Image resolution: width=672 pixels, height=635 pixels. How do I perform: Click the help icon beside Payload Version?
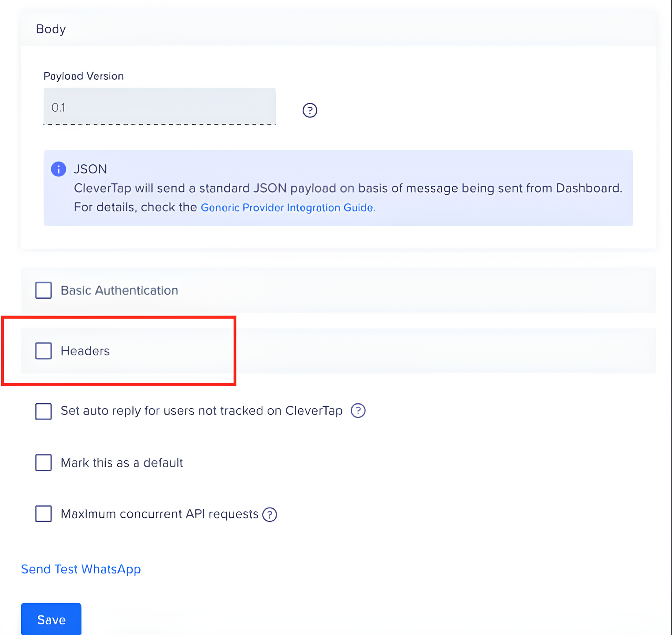[x=310, y=110]
